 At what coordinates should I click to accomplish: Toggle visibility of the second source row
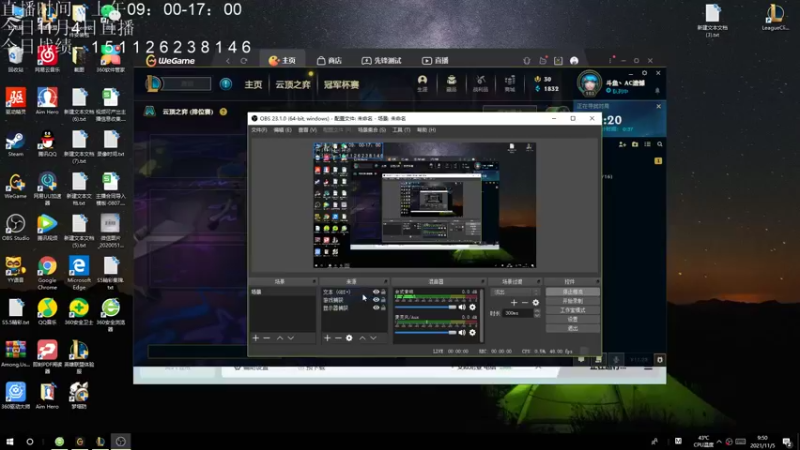point(376,300)
